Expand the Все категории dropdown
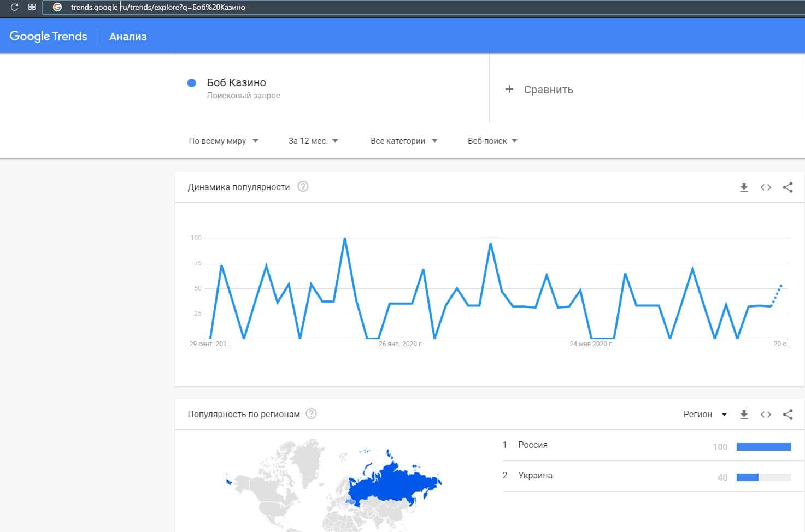805x532 pixels. click(403, 141)
